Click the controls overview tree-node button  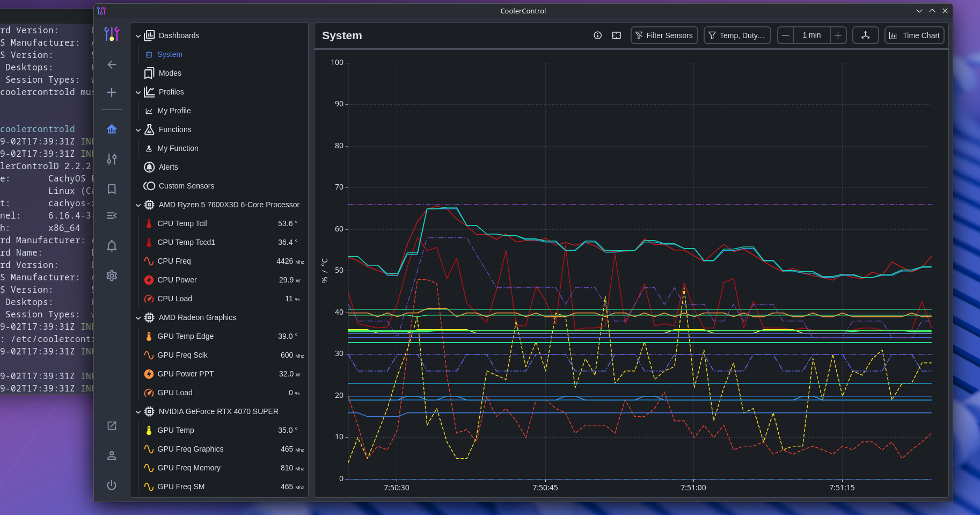(x=865, y=35)
